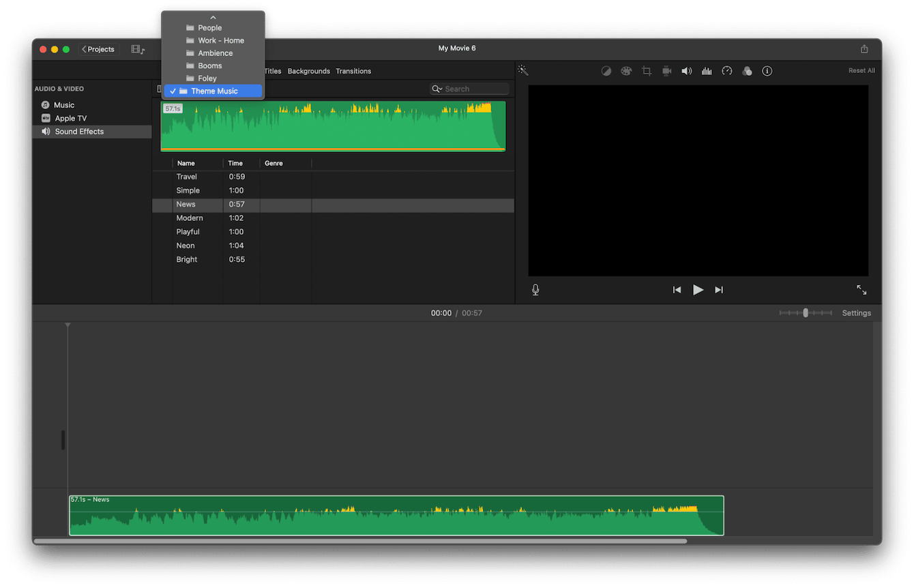This screenshot has height=588, width=914.
Task: Open the speed adjustment tool
Action: pos(726,71)
